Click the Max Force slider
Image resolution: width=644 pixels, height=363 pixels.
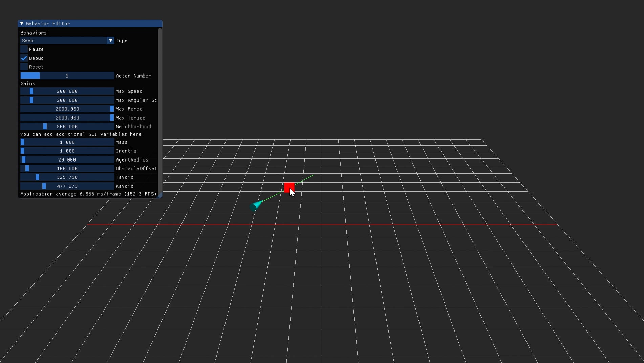tap(67, 109)
